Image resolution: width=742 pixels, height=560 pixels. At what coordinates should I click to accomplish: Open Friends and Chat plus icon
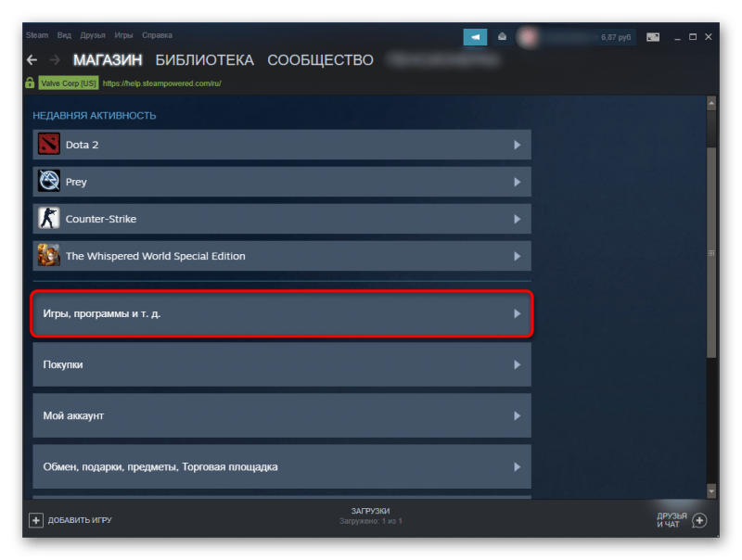pos(699,520)
